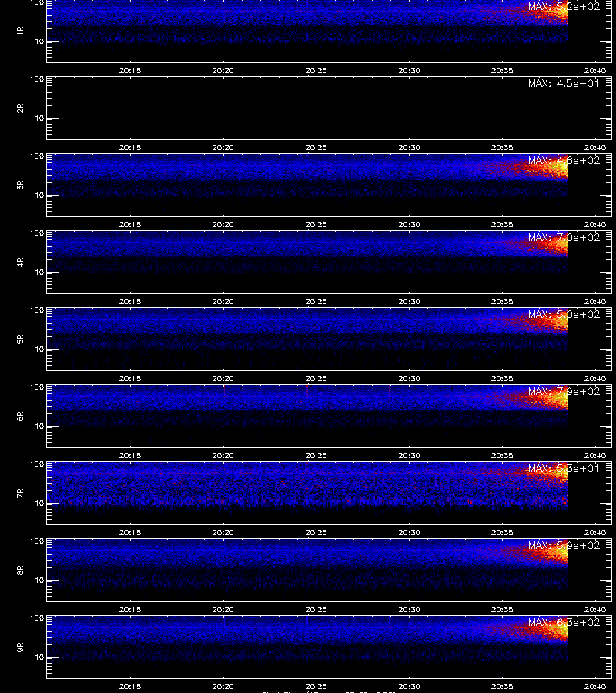Click the 20:20 tick label below panel 8R
The width and height of the screenshot is (616, 693).
click(x=223, y=610)
